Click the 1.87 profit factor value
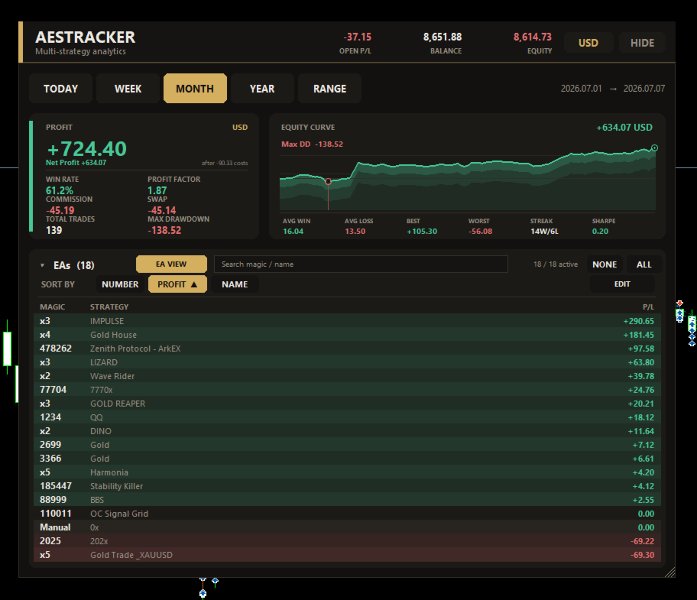The image size is (697, 600). click(x=157, y=190)
